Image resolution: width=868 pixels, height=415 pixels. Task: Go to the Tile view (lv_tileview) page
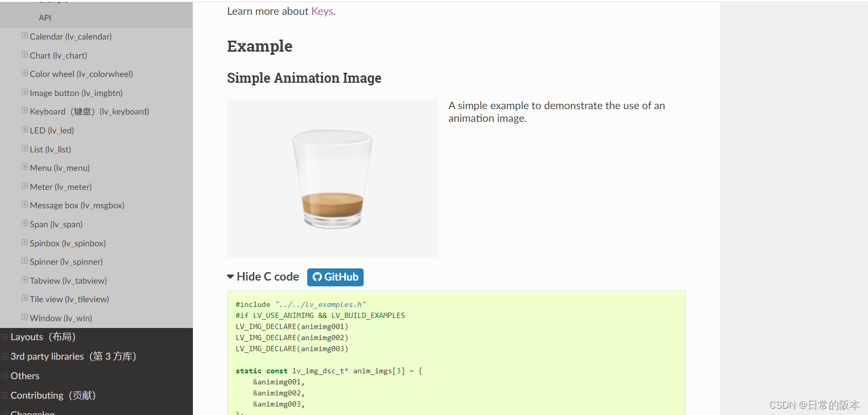click(70, 299)
